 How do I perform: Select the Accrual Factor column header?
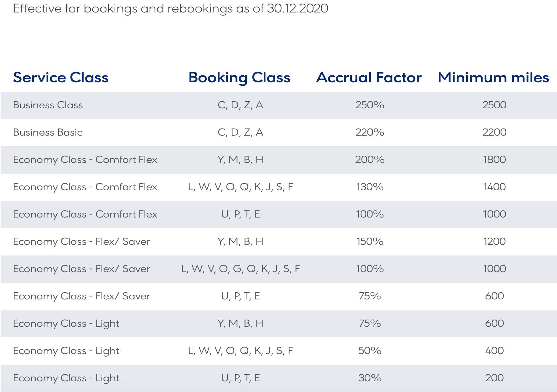pyautogui.click(x=369, y=78)
